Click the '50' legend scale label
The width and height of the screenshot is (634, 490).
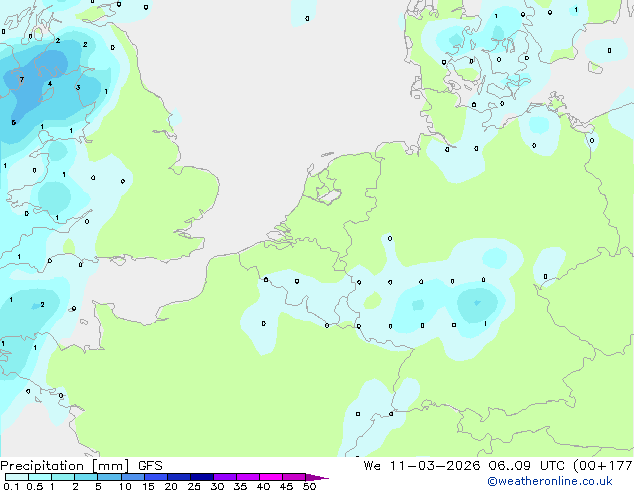309,486
